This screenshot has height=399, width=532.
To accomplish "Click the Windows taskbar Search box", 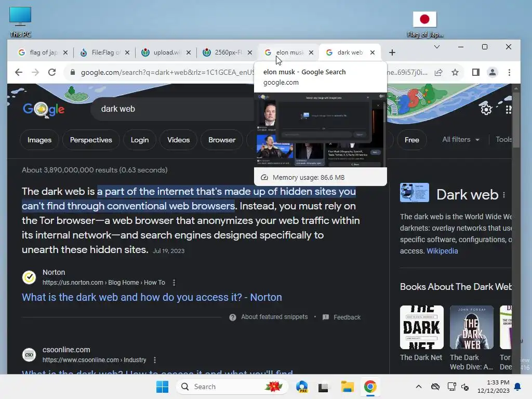I will (x=232, y=387).
